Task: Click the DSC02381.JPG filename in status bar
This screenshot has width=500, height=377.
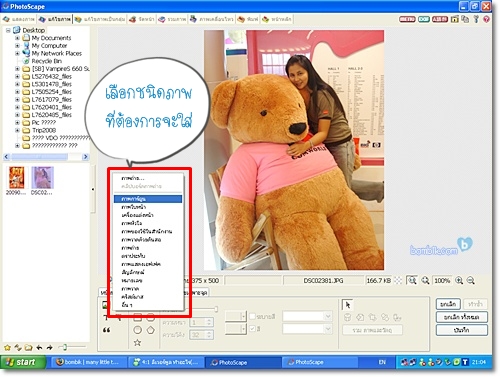Action: [323, 281]
